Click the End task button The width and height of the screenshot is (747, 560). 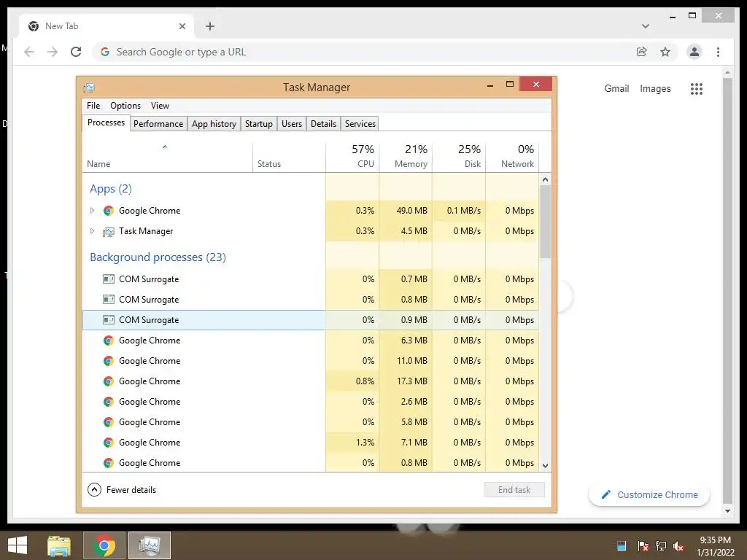click(514, 490)
